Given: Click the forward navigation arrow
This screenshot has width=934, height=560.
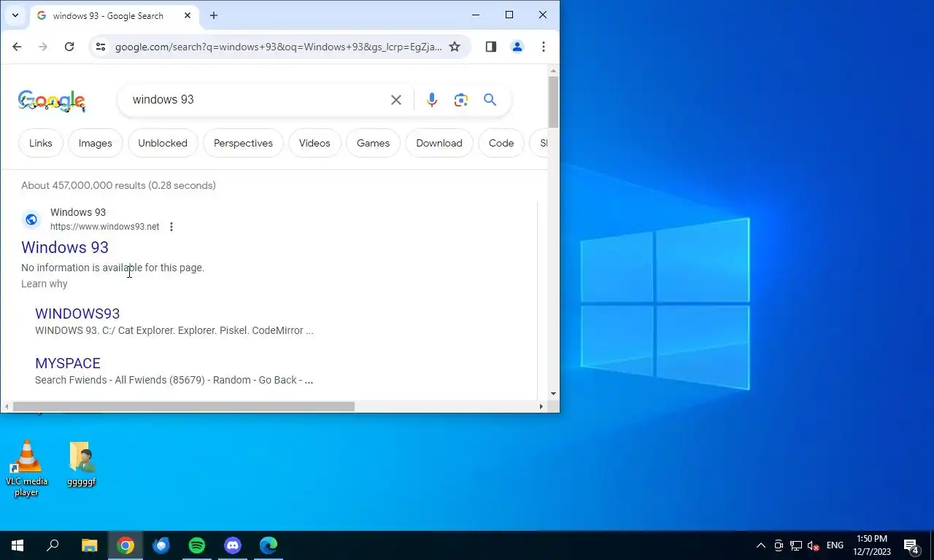Looking at the screenshot, I should click(x=43, y=47).
